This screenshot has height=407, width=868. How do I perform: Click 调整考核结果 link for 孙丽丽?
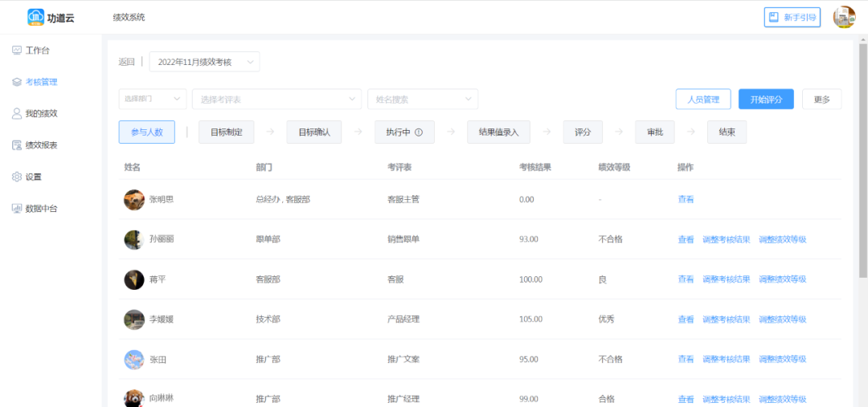tap(726, 239)
